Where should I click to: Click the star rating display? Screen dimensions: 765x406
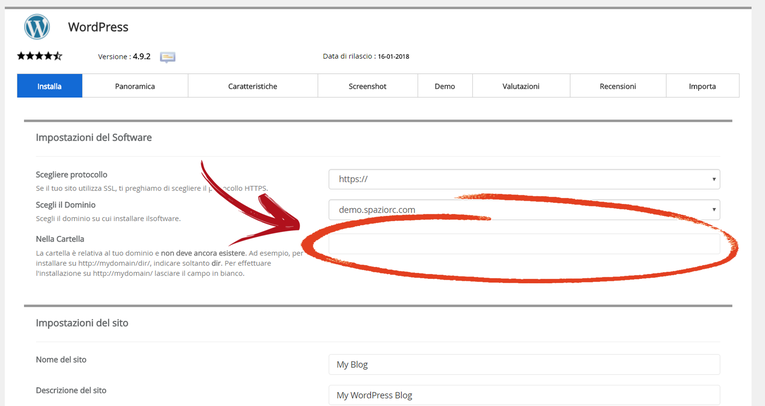pos(40,56)
